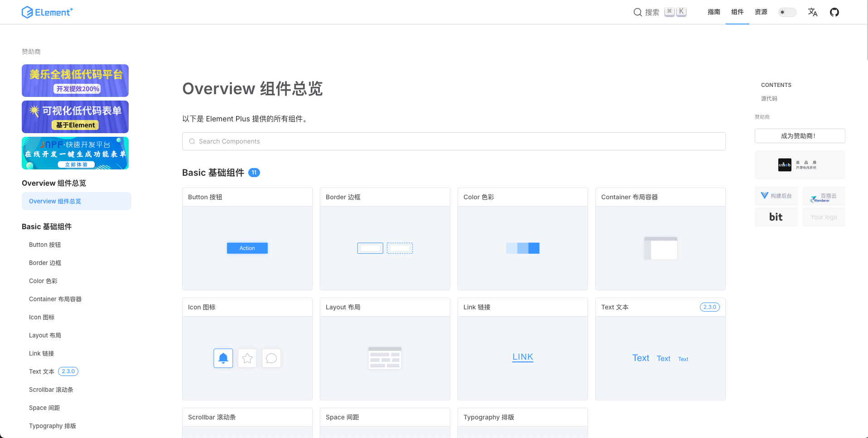Screen dimensions: 868x438
Task: Toggle dark mode switch in header
Action: click(787, 12)
